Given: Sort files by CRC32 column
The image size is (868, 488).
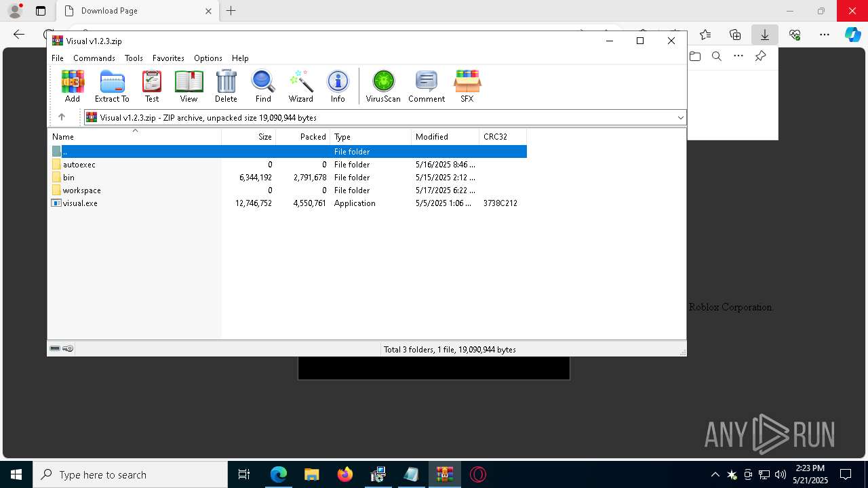Looking at the screenshot, I should (503, 136).
